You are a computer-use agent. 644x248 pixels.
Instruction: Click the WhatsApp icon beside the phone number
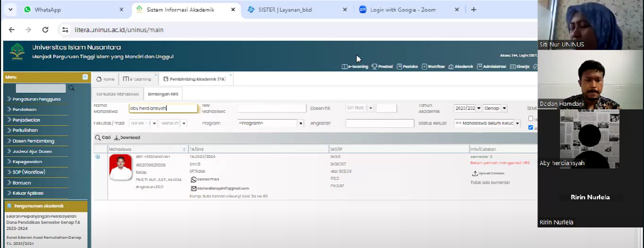[193, 179]
